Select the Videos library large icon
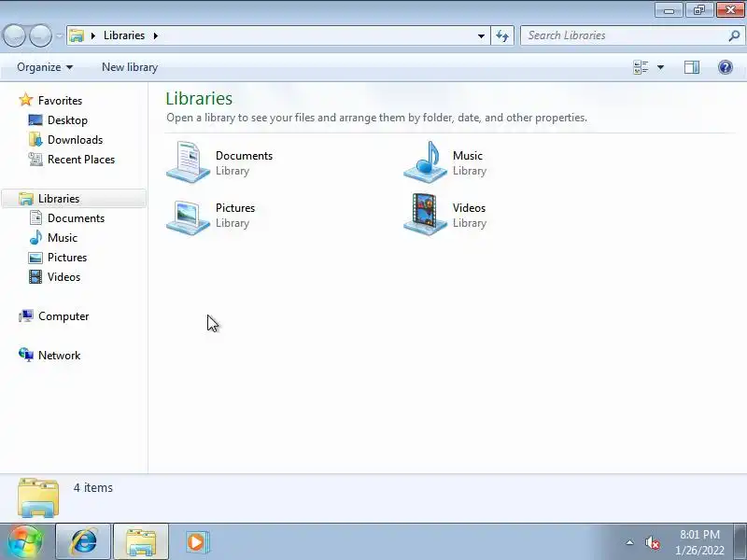Viewport: 747px width, 560px height. click(x=426, y=215)
